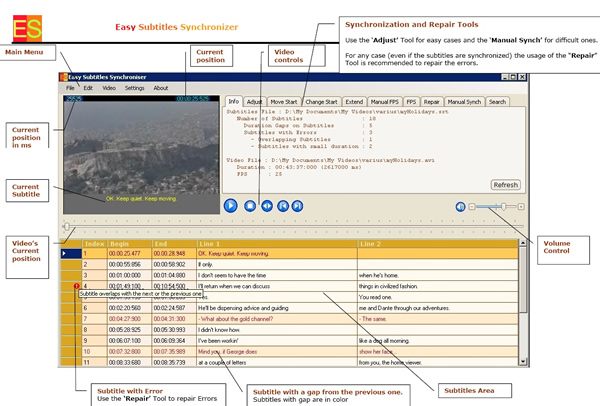Open the Manual Synch tab

point(464,102)
